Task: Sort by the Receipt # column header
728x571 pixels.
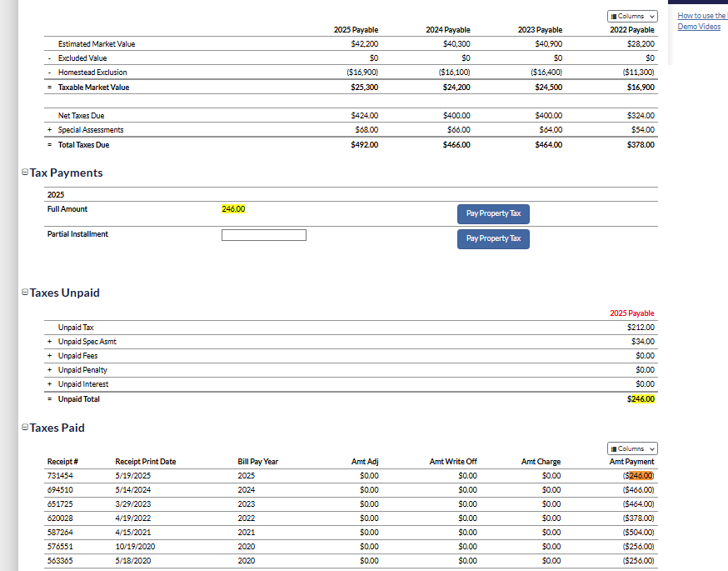Action: click(x=62, y=462)
